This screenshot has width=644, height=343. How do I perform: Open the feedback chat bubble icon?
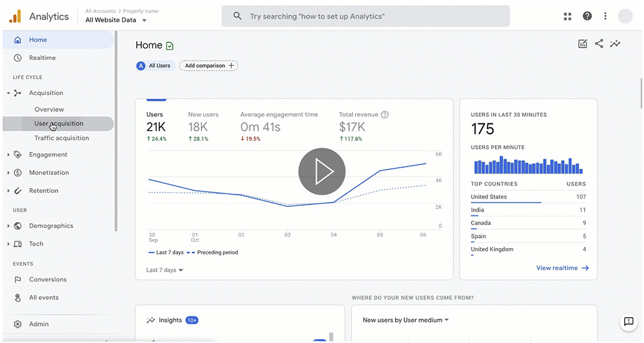628,322
